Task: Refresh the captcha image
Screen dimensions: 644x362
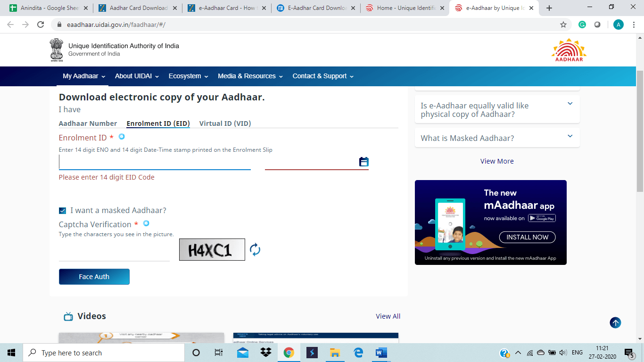Action: pyautogui.click(x=255, y=249)
